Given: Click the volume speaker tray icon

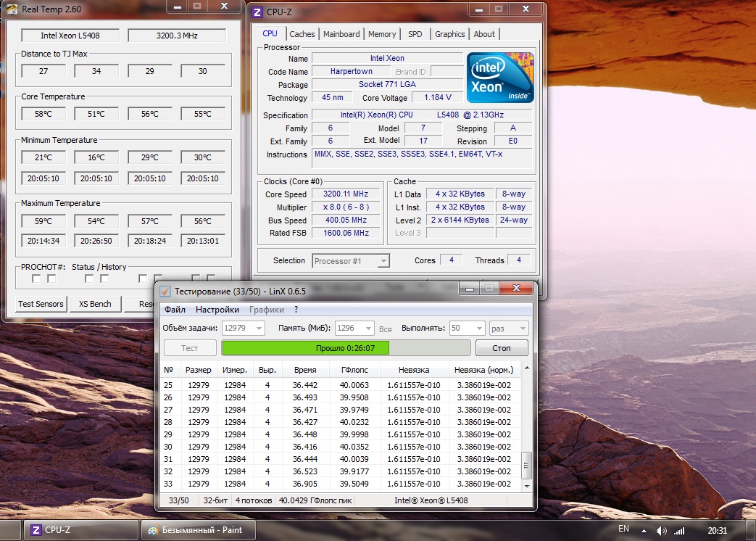Looking at the screenshot, I should [x=661, y=531].
